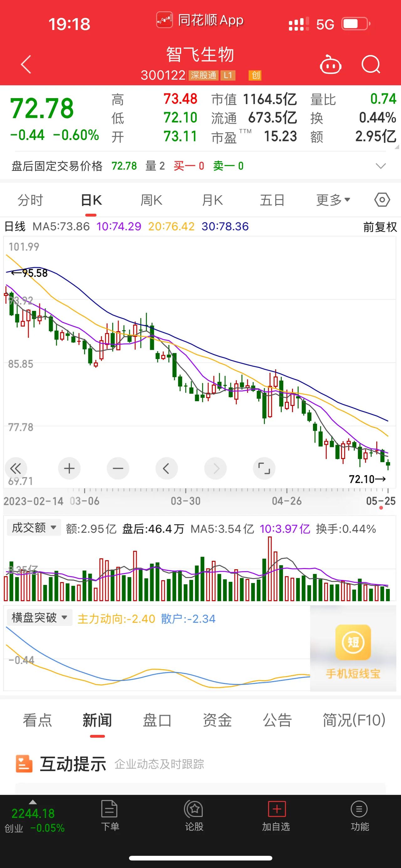The image size is (401, 868).
Task: Tap the search magnifier icon
Action: point(371,64)
